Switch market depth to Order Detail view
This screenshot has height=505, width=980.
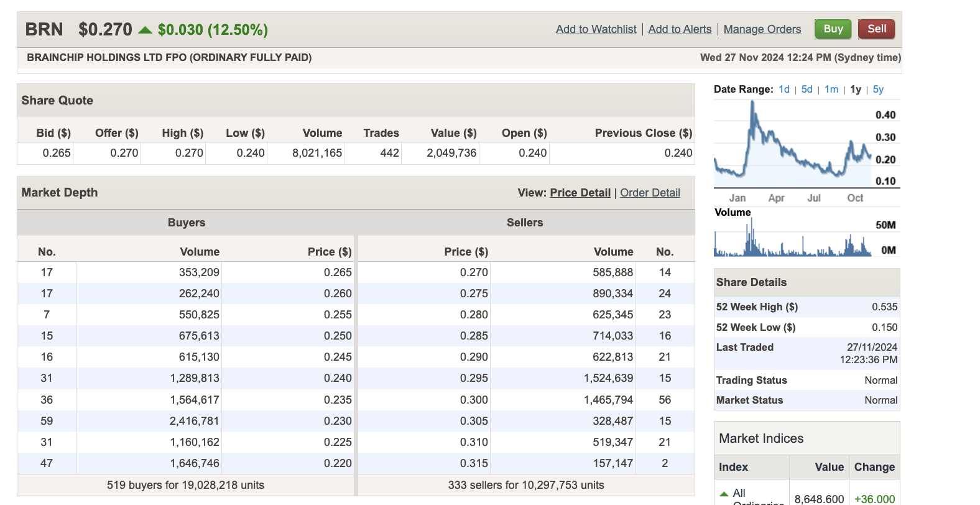click(x=650, y=193)
